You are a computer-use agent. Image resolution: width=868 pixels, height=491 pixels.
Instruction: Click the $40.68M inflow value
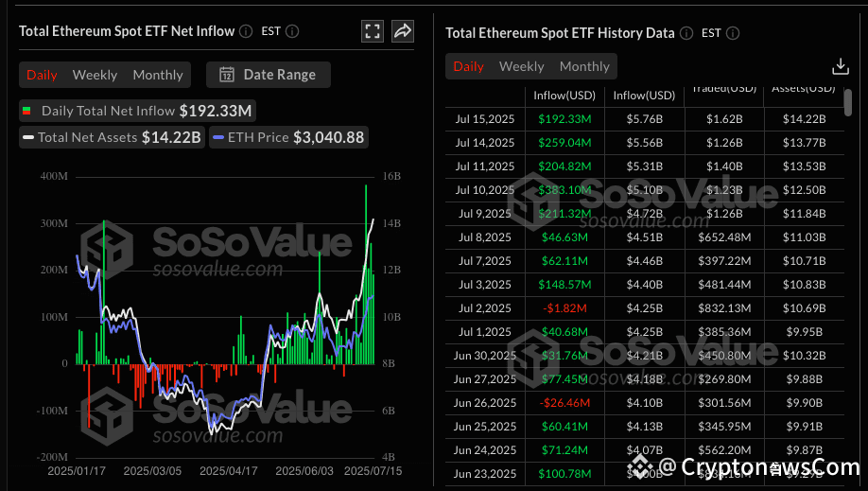[x=564, y=332]
